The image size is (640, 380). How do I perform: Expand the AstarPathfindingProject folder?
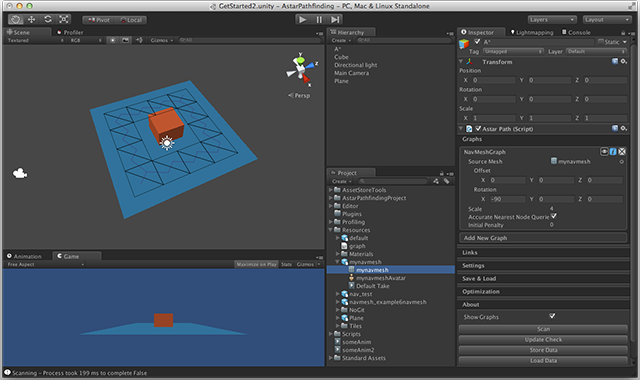pyautogui.click(x=331, y=198)
